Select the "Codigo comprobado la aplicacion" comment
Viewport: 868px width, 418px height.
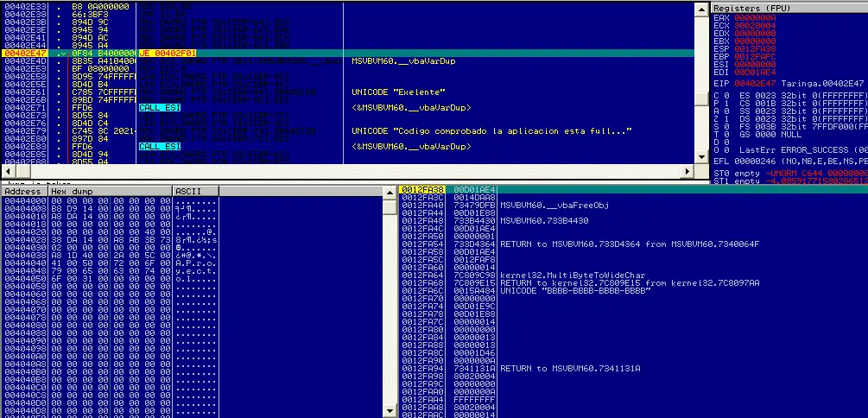(x=491, y=130)
